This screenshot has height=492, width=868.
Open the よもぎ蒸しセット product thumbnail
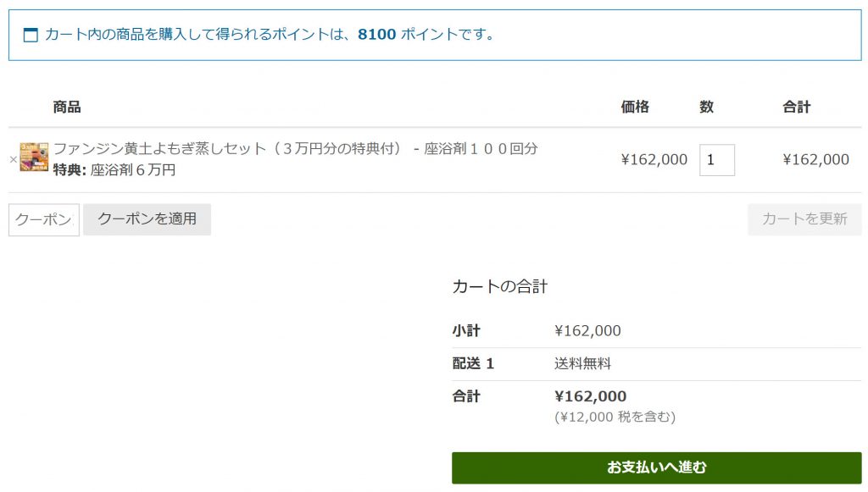click(34, 157)
